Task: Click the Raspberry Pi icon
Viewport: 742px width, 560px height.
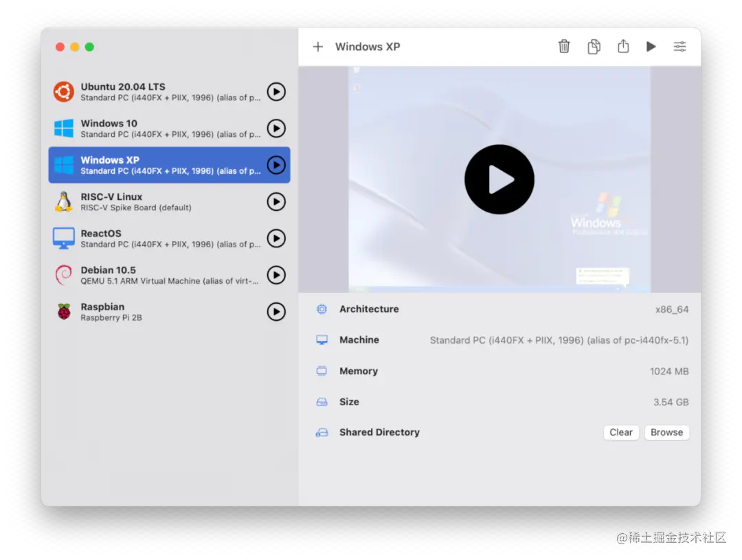Action: [64, 311]
